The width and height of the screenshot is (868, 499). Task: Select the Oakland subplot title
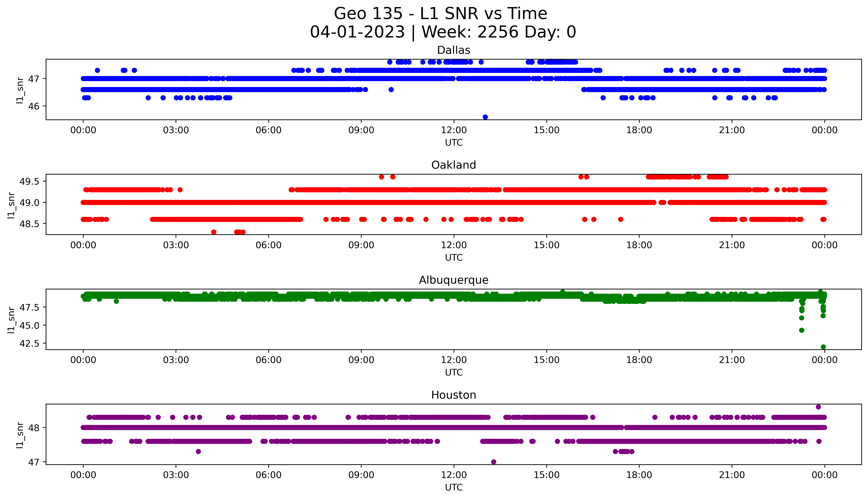[454, 165]
